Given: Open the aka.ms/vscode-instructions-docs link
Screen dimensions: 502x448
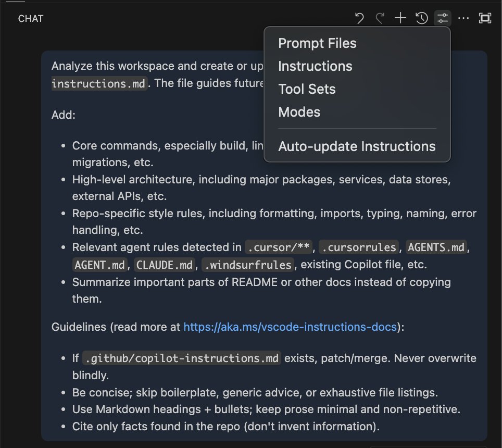Looking at the screenshot, I should (x=290, y=327).
